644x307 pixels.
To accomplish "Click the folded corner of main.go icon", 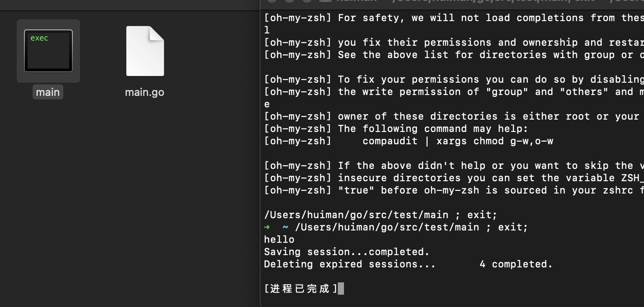I will click(157, 33).
